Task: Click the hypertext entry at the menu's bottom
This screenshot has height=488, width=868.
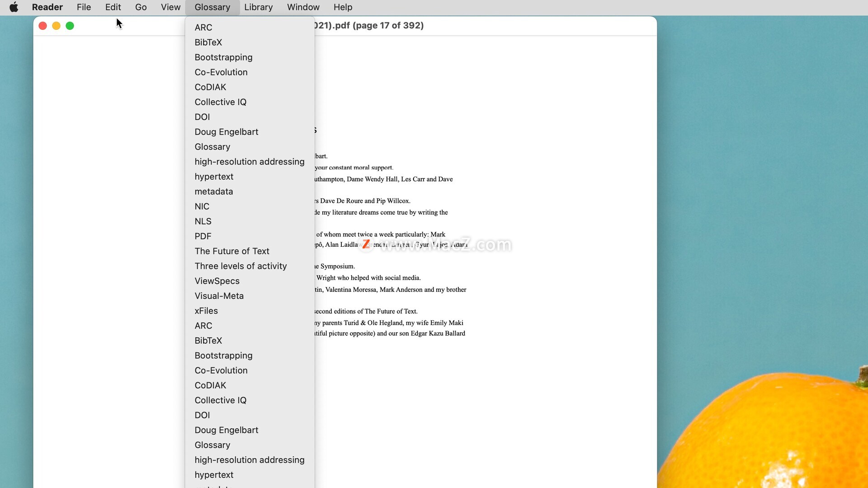Action: tap(250, 475)
